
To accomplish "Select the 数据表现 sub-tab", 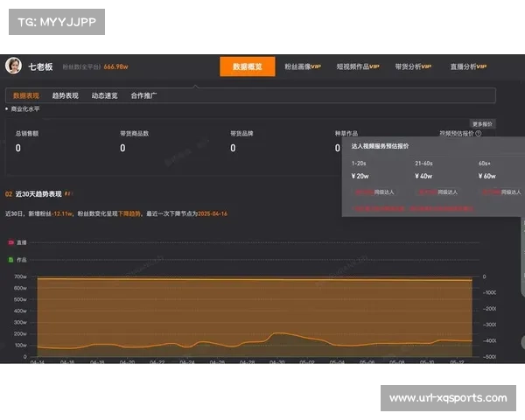I will coord(26,95).
